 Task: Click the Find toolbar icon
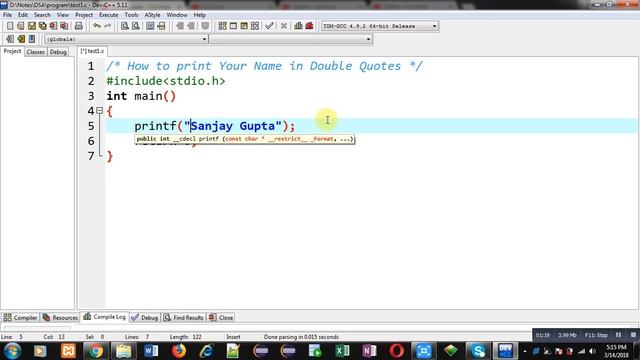pyautogui.click(x=124, y=26)
